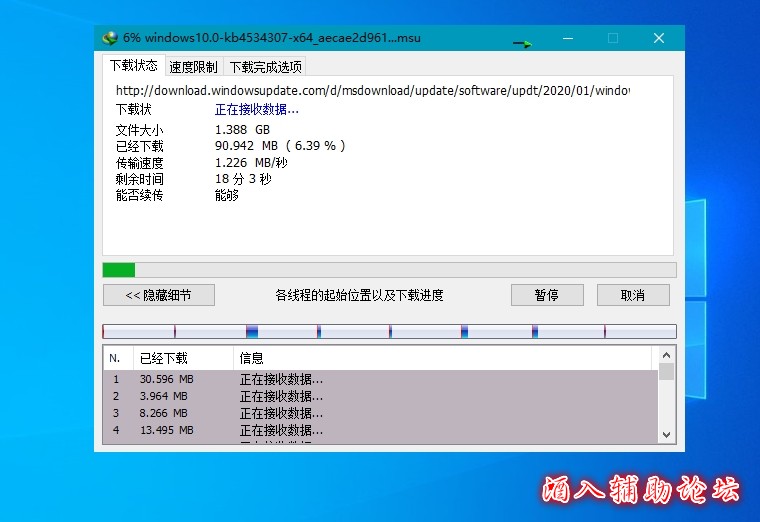The image size is (760, 522).
Task: Click the thread segments progress strip
Action: (389, 331)
